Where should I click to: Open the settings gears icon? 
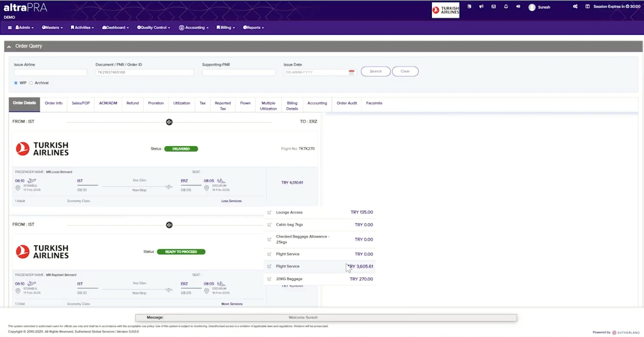(x=575, y=7)
